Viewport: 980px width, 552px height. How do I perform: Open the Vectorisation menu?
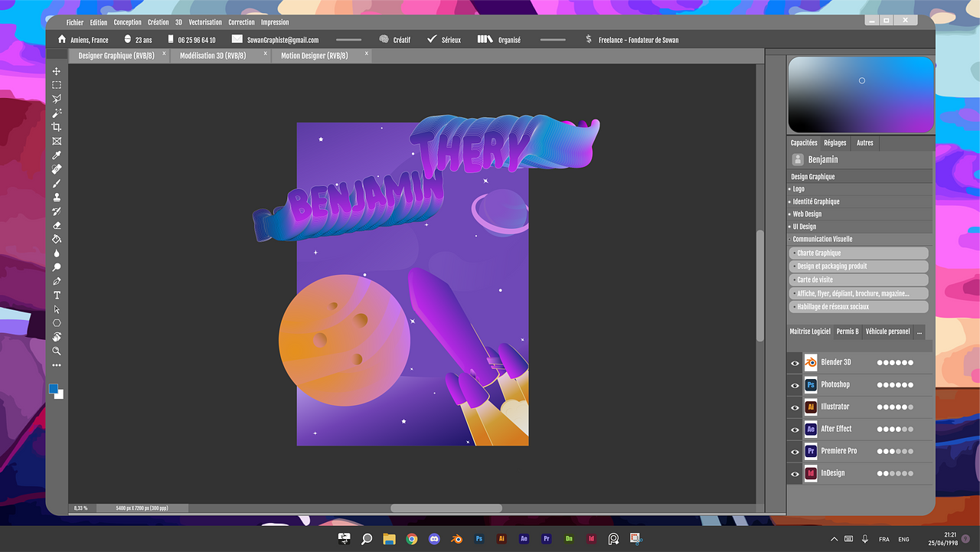[205, 22]
